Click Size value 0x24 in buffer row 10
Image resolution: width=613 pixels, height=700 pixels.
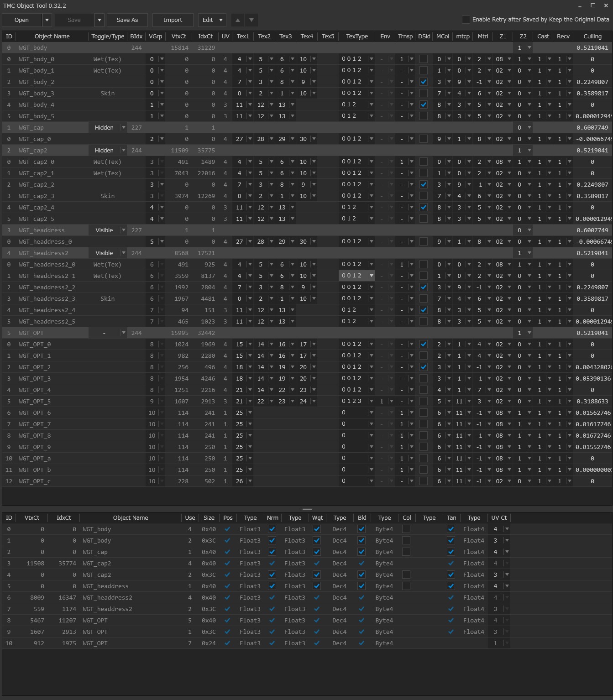[x=209, y=643]
